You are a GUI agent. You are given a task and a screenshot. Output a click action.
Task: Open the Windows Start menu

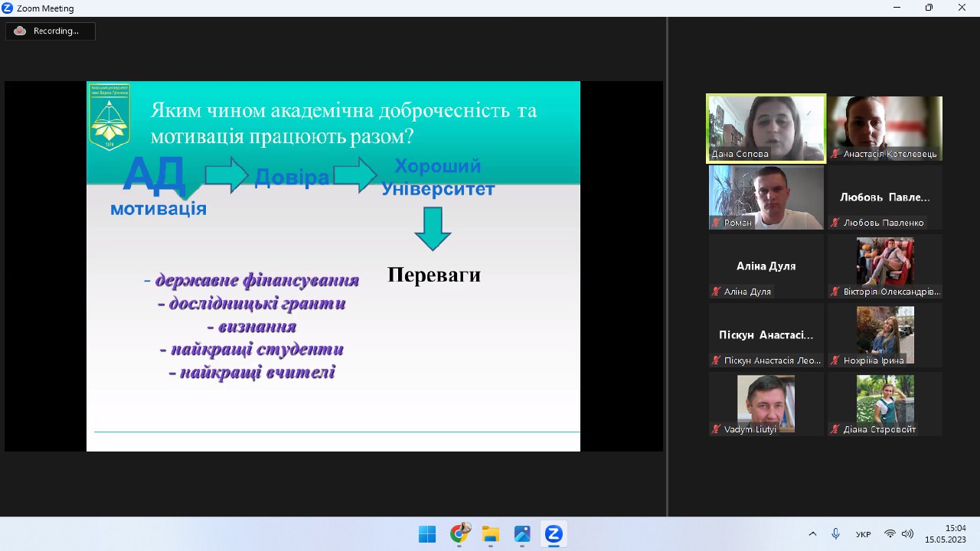coord(427,534)
